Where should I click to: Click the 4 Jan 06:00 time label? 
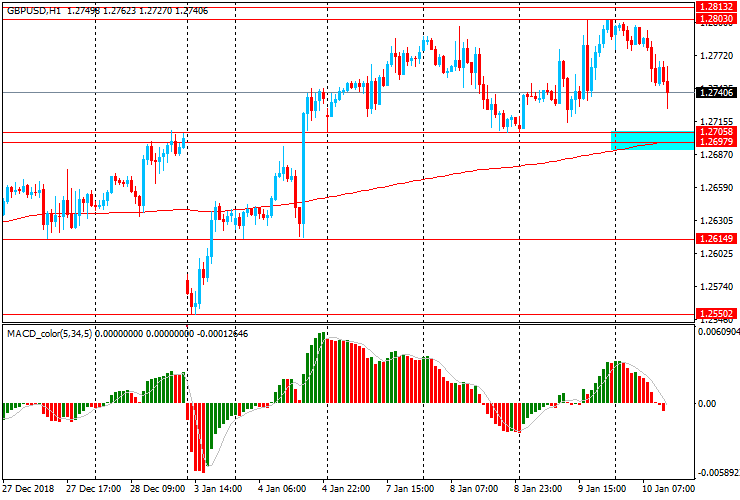coord(282,488)
